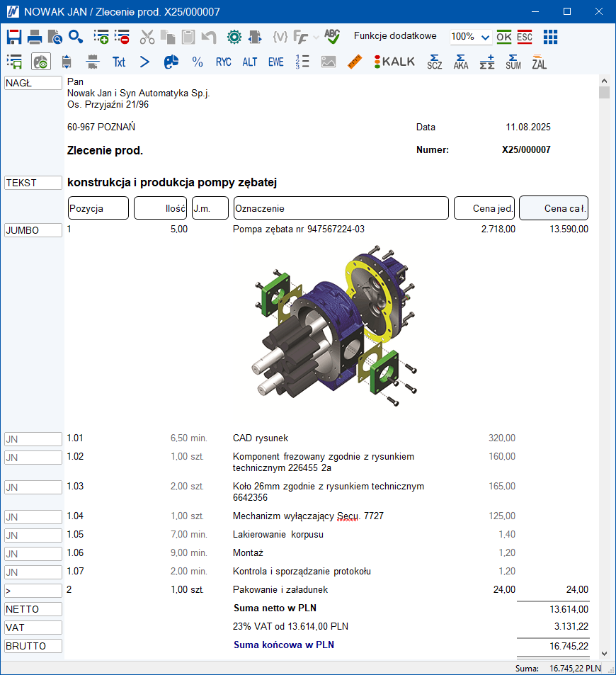The width and height of the screenshot is (616, 675).
Task: Toggle the ALT alternative position button
Action: tap(249, 62)
